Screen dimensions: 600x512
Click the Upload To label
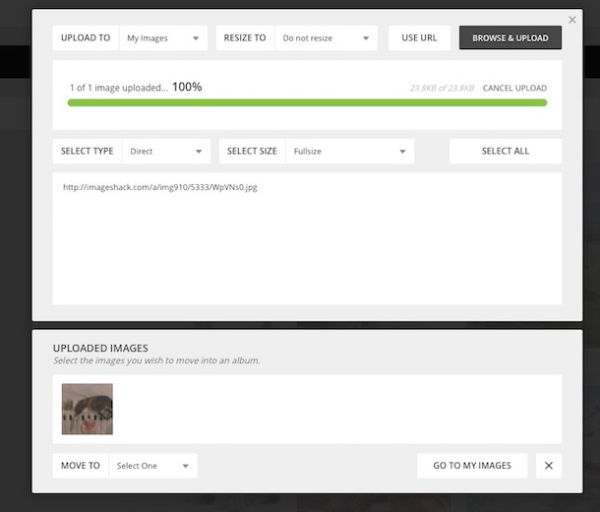tap(86, 38)
